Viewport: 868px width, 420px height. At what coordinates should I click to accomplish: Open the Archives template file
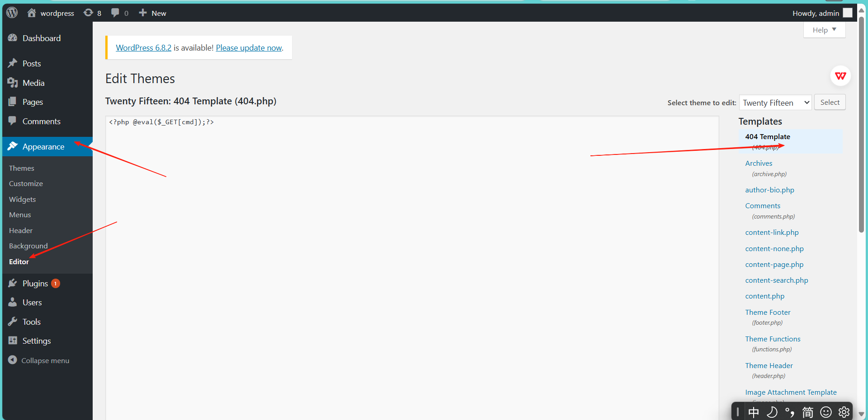[x=759, y=163]
